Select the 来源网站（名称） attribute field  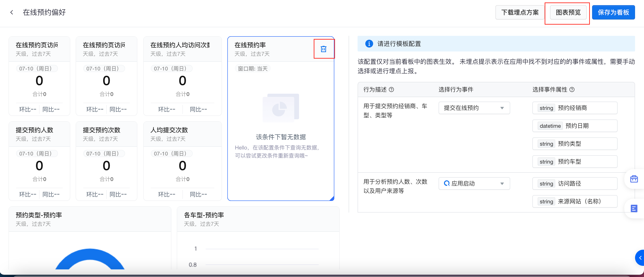point(574,202)
